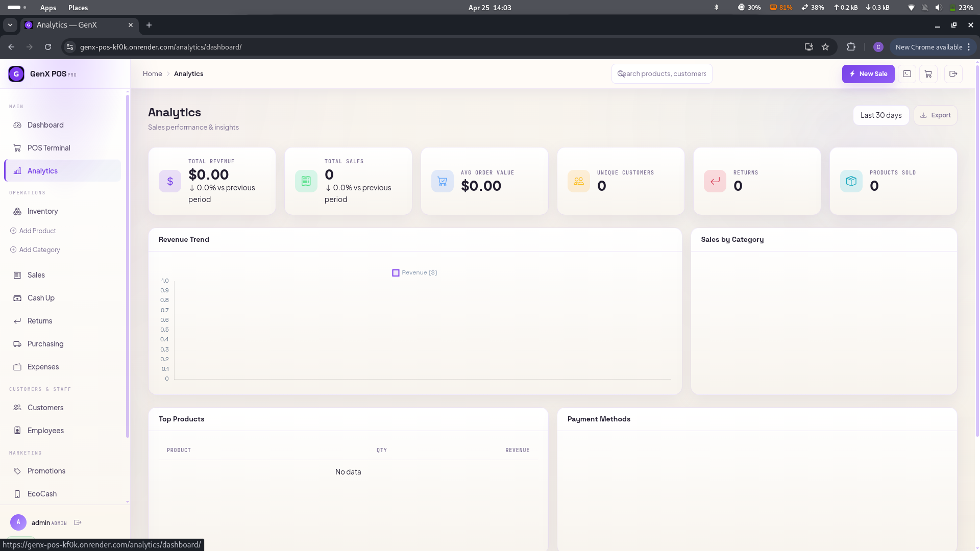The width and height of the screenshot is (980, 551).
Task: Click the page vertical scrollbar
Action: [977, 250]
